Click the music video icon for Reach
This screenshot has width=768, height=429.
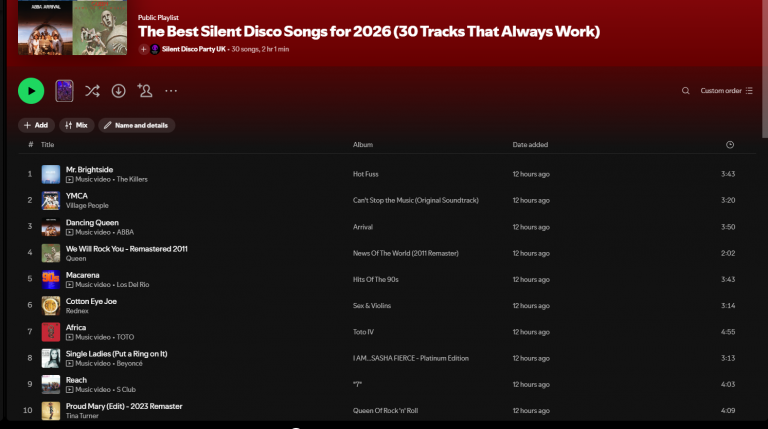[x=70, y=390]
